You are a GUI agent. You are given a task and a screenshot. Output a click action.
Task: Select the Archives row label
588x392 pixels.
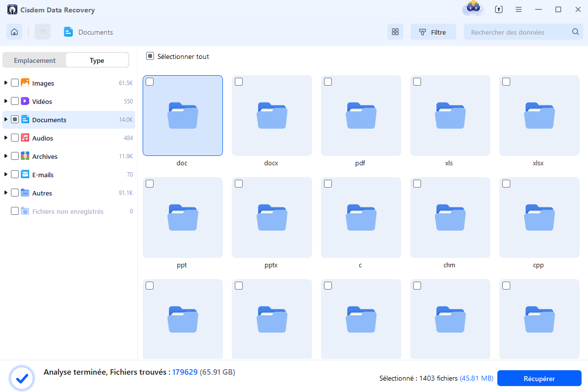click(x=45, y=156)
